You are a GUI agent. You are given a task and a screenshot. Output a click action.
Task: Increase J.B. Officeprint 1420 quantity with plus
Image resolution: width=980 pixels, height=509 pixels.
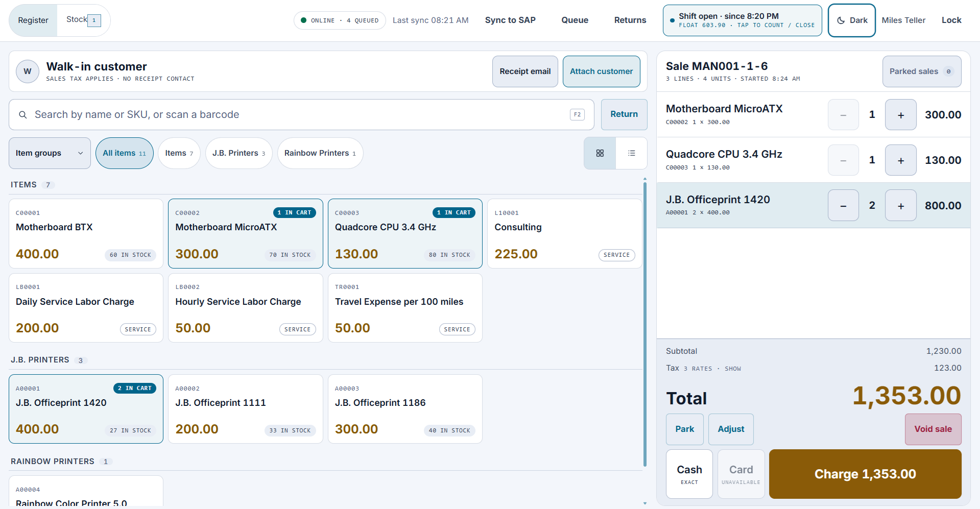(x=900, y=205)
